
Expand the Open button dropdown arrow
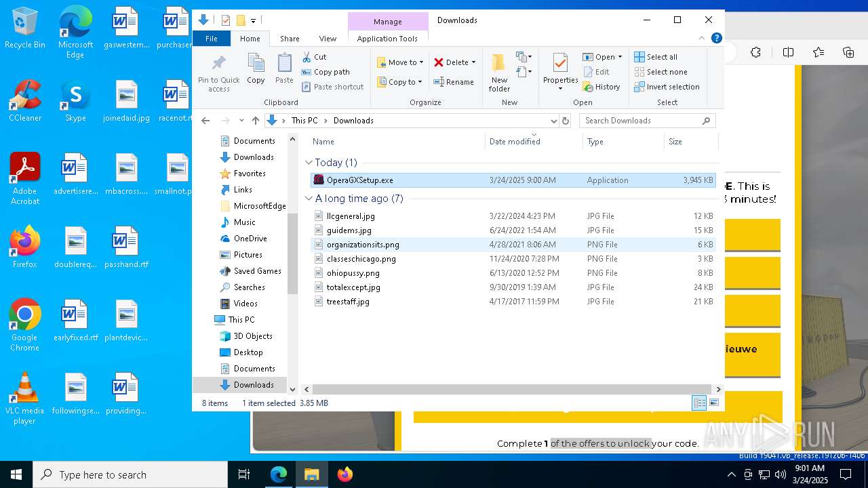point(620,57)
